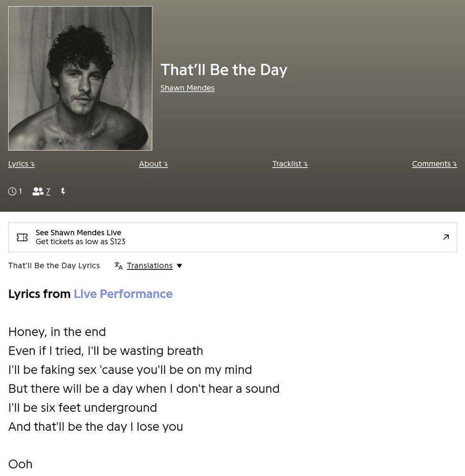465x476 pixels.
Task: Click the ticket icon in the banner
Action: (x=22, y=237)
